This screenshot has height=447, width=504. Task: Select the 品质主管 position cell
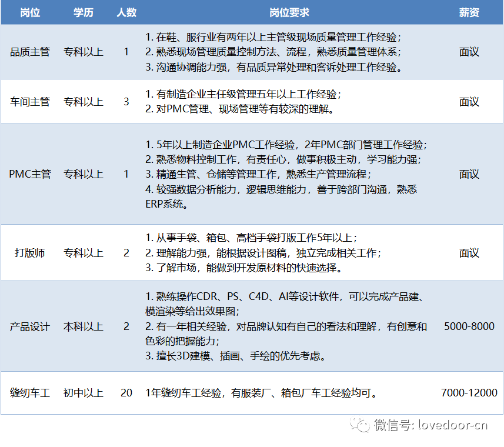tap(30, 52)
